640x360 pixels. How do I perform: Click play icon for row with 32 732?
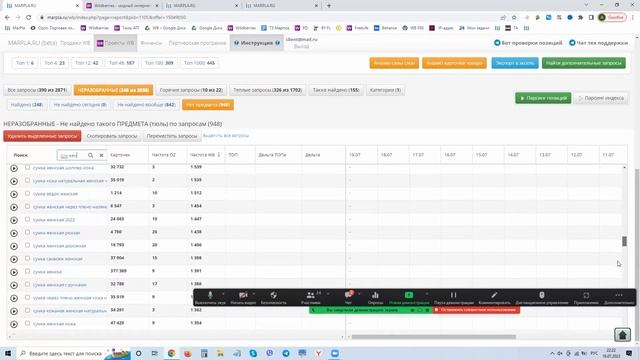click(x=14, y=168)
